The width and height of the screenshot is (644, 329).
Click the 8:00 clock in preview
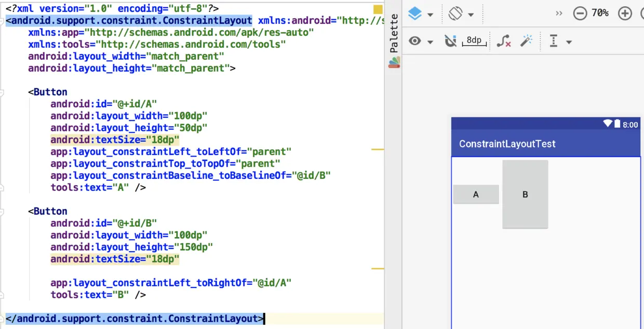coord(630,125)
